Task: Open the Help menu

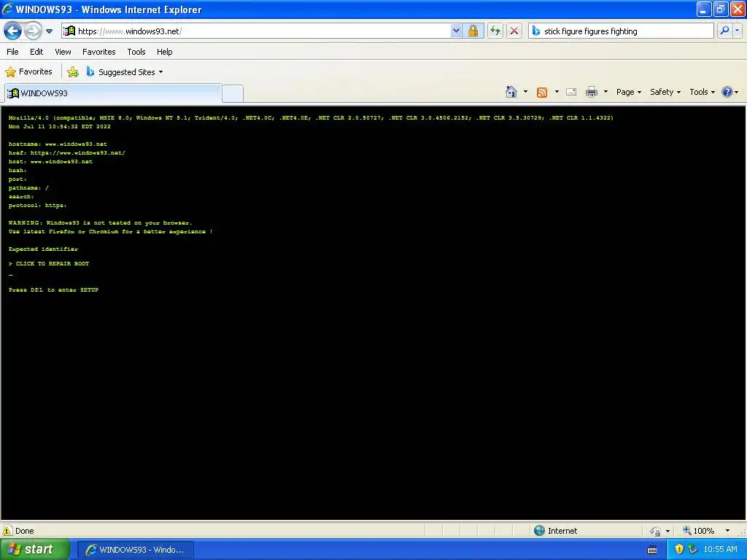Action: click(164, 52)
